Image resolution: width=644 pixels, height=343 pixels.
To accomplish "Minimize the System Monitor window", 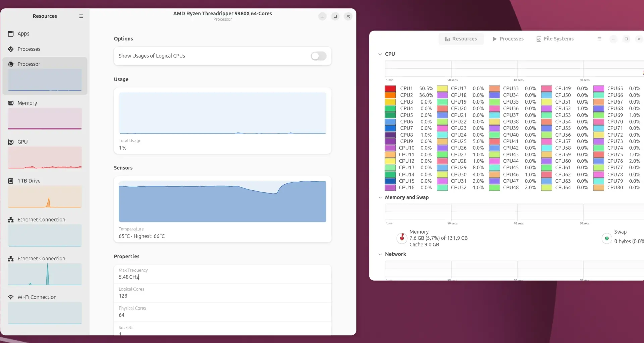I will pyautogui.click(x=613, y=39).
